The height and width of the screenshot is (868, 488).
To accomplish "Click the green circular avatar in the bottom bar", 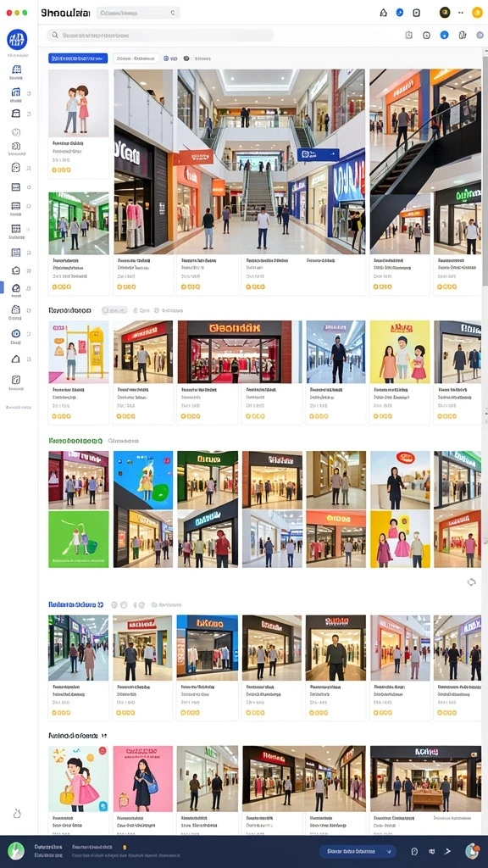I will pos(16,850).
